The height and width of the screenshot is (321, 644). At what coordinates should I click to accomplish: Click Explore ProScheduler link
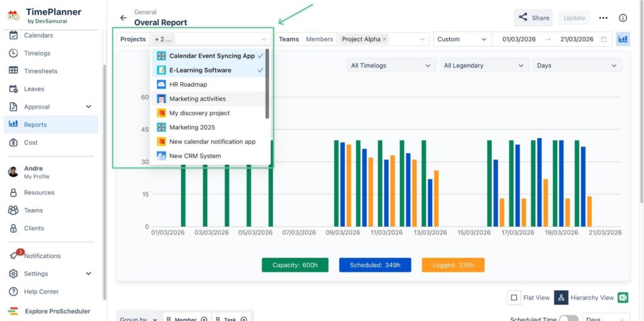click(57, 311)
